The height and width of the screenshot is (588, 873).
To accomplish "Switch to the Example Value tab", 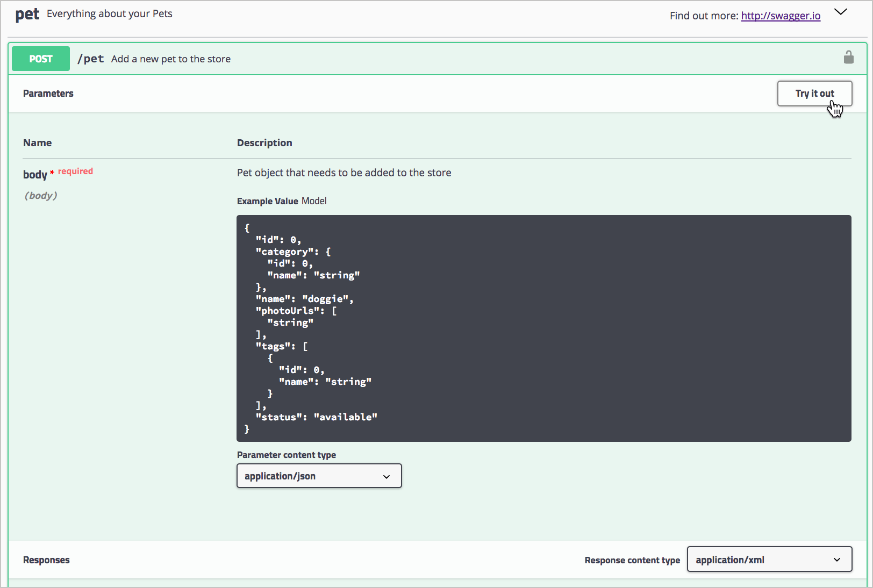I will (x=267, y=201).
